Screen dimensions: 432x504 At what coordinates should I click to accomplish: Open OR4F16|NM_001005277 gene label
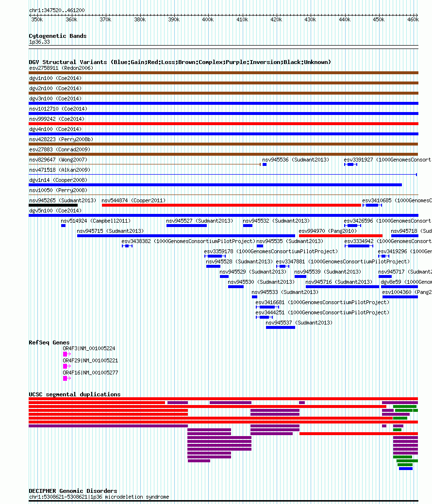click(90, 373)
